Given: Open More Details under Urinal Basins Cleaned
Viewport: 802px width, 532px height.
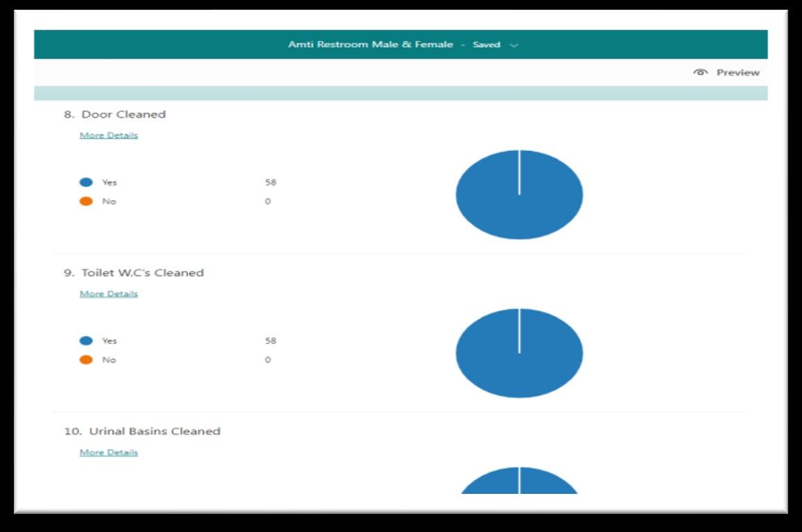Looking at the screenshot, I should click(108, 452).
